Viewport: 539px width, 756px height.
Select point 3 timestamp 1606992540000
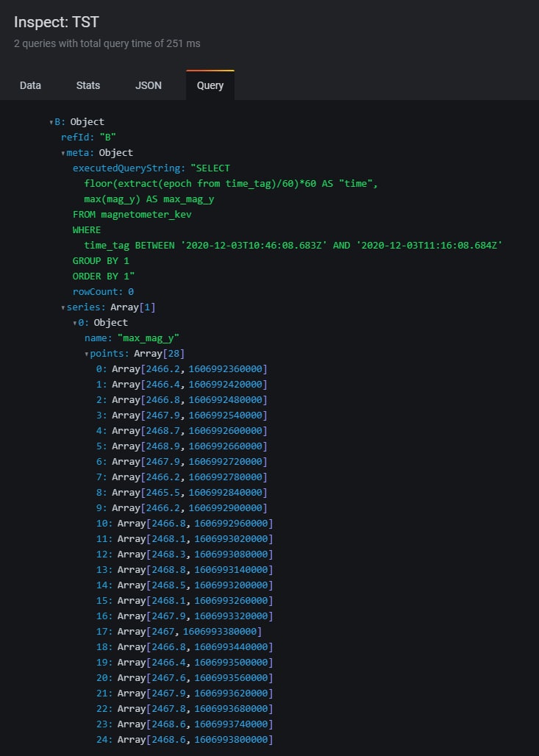point(226,415)
